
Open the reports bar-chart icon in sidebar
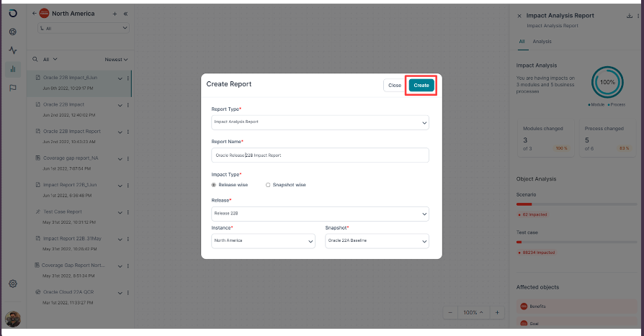pos(13,69)
